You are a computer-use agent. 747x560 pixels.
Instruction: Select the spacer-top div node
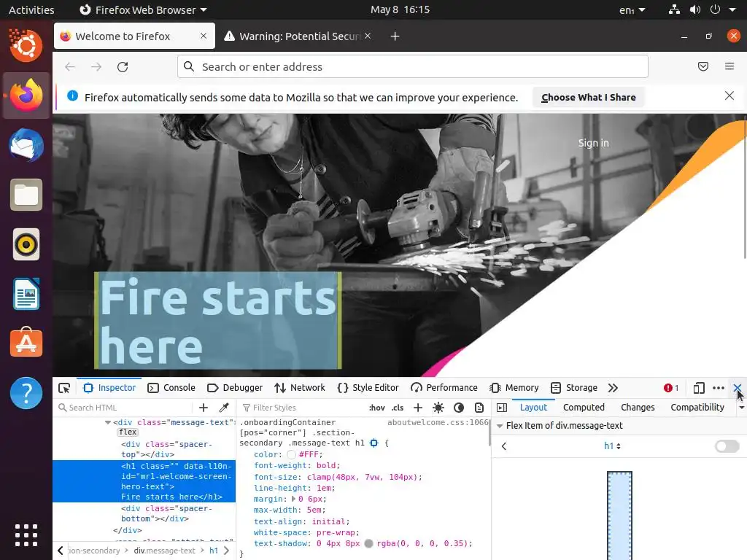(166, 449)
